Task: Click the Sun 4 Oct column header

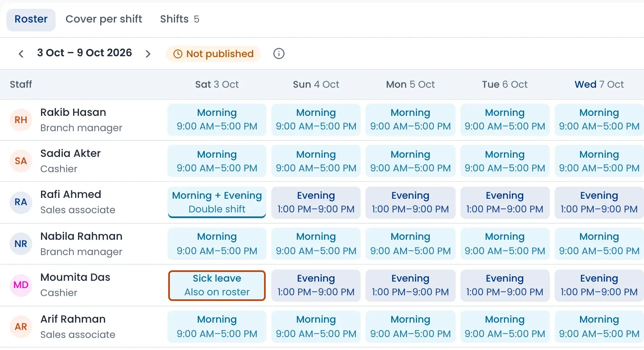Action: [x=316, y=84]
